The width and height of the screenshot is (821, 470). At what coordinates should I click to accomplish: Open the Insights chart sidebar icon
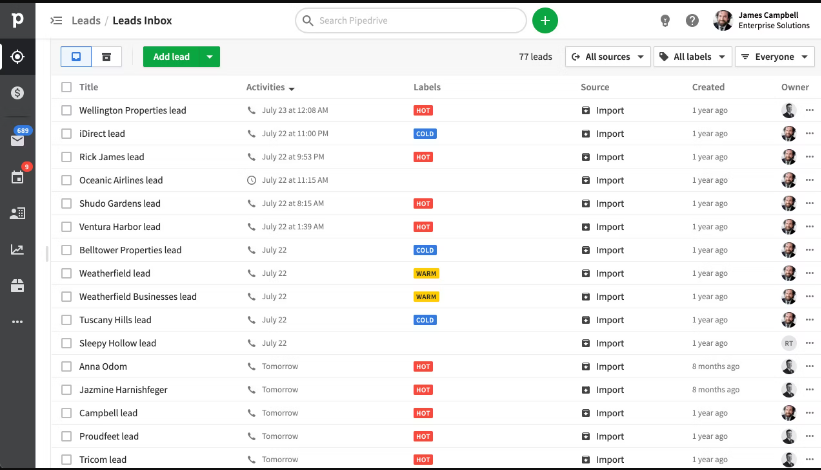17,249
